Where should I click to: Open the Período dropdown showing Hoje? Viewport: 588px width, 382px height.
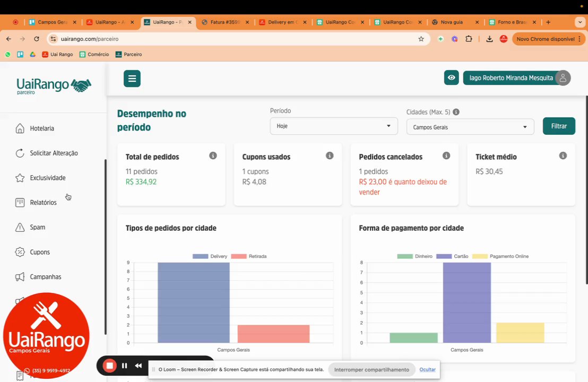pyautogui.click(x=333, y=126)
